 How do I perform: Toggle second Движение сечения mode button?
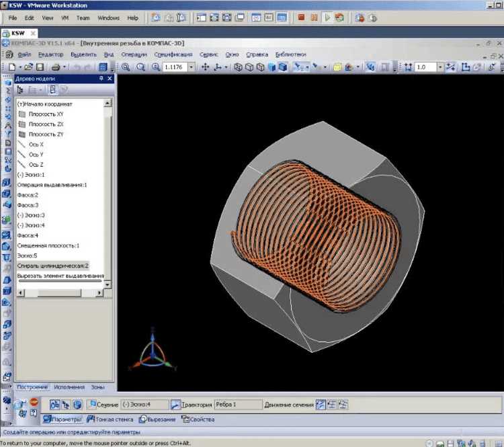(332, 405)
